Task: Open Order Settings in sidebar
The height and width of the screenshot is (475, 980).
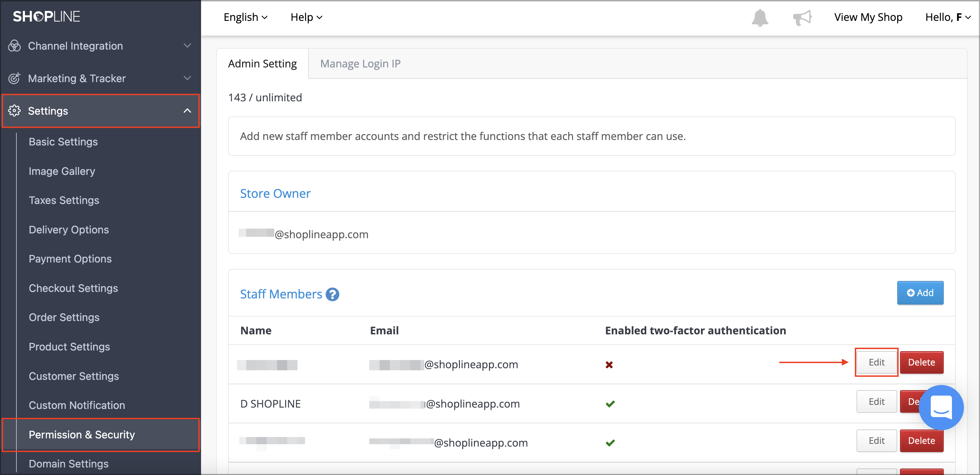Action: (64, 317)
